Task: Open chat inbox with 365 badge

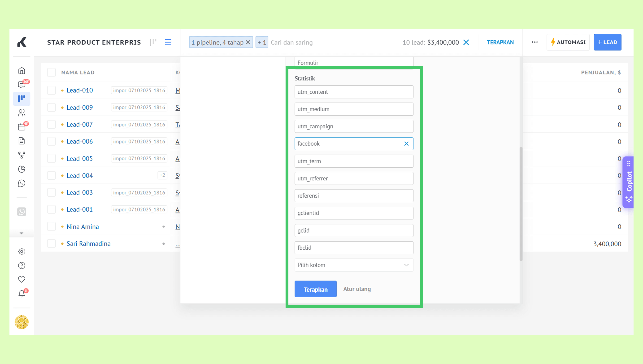Action: (22, 85)
